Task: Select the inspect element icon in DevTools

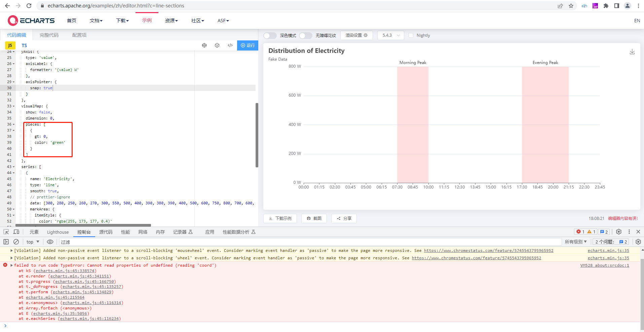Action: coord(6,232)
